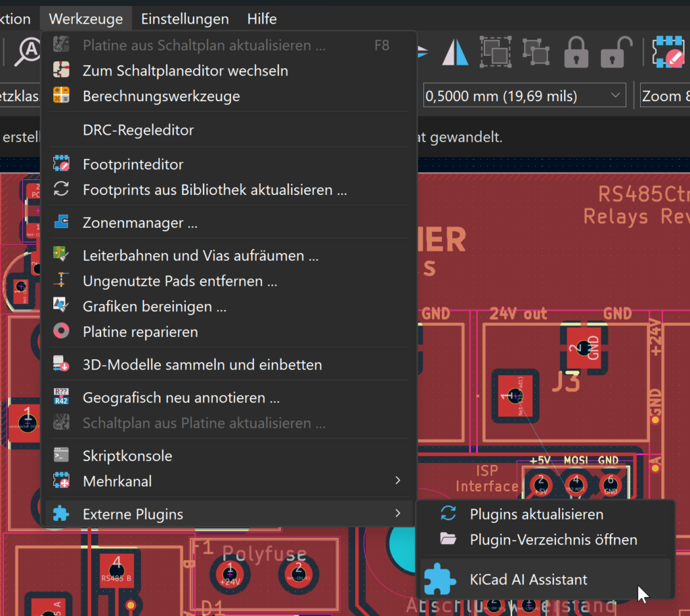Click the group items toolbar icon
Screen dimensions: 690x616
pyautogui.click(x=495, y=53)
